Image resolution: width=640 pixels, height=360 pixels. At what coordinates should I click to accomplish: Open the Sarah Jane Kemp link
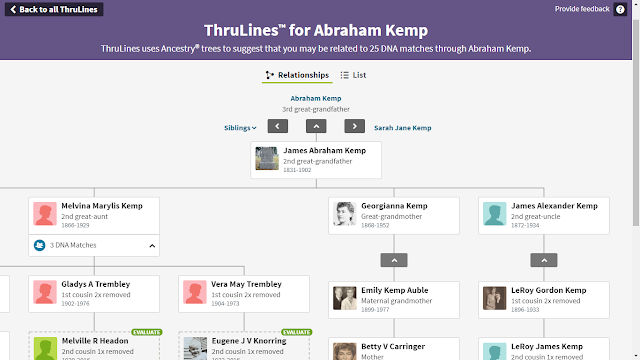pos(402,128)
